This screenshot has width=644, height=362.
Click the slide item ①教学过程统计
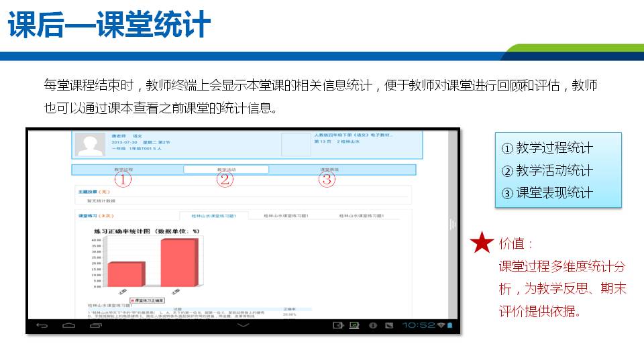click(547, 147)
